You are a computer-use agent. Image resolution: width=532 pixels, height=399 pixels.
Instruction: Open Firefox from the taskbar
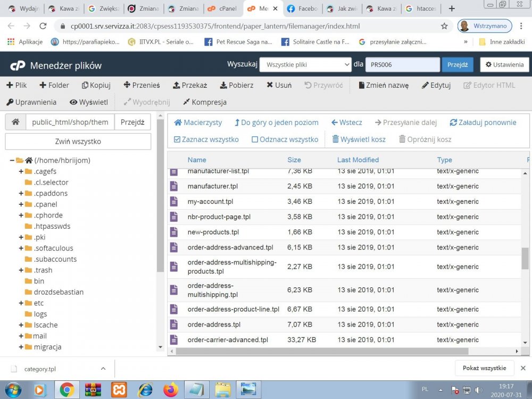tap(171, 389)
